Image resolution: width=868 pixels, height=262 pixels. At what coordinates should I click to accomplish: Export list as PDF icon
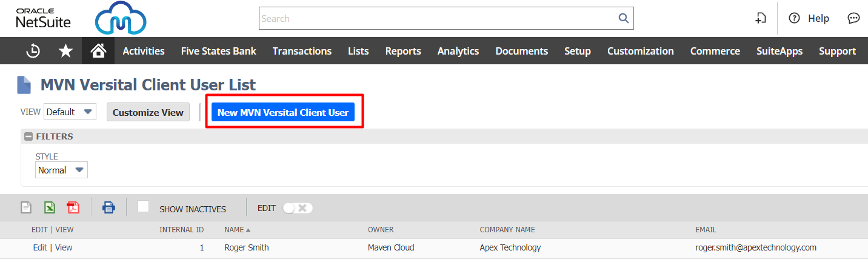pos(73,208)
